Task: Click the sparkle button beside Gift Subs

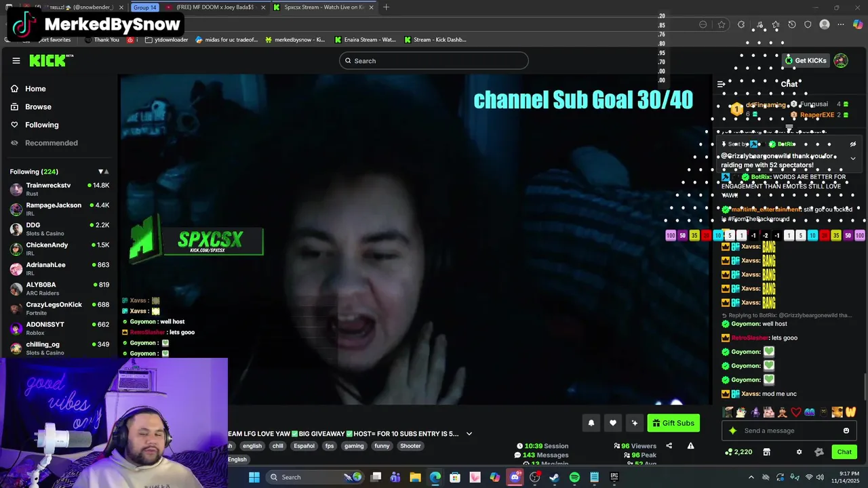Action: pos(635,423)
